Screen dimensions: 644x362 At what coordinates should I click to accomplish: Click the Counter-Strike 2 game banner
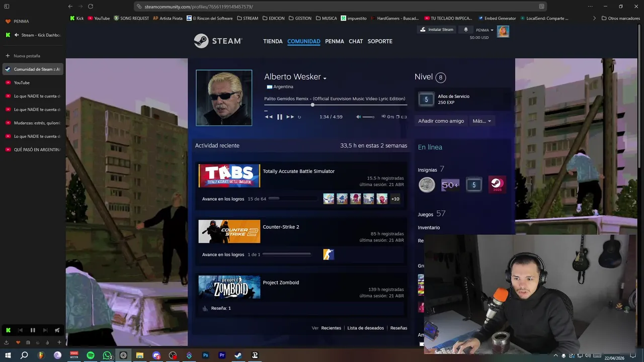229,231
